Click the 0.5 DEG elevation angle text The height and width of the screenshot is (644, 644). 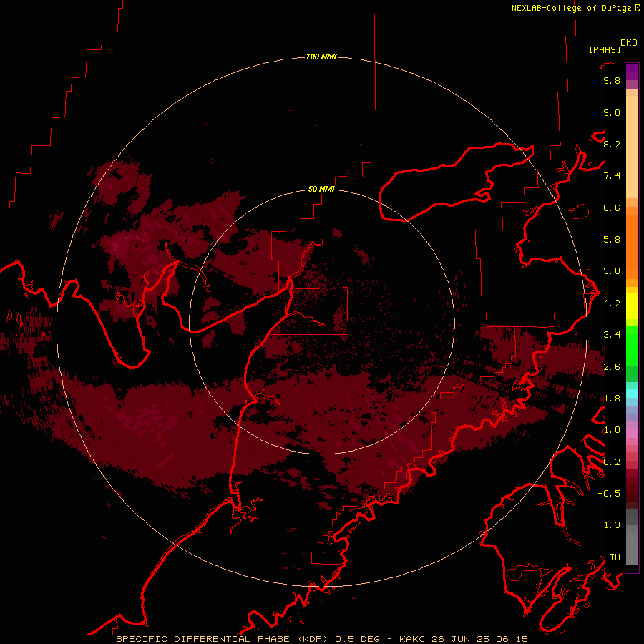click(x=358, y=639)
